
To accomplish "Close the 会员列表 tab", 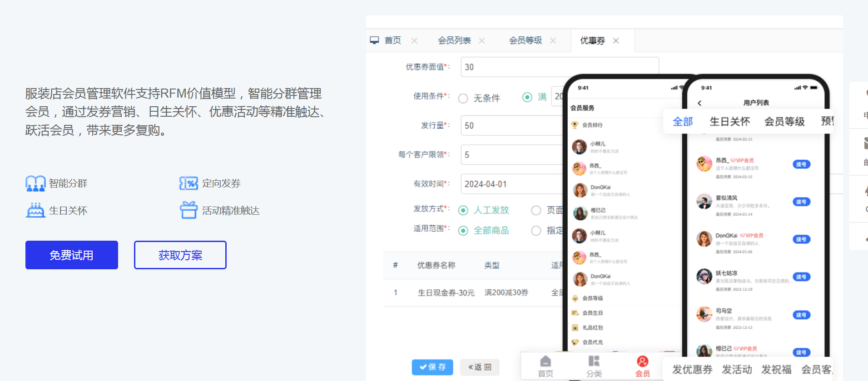I will pyautogui.click(x=482, y=40).
